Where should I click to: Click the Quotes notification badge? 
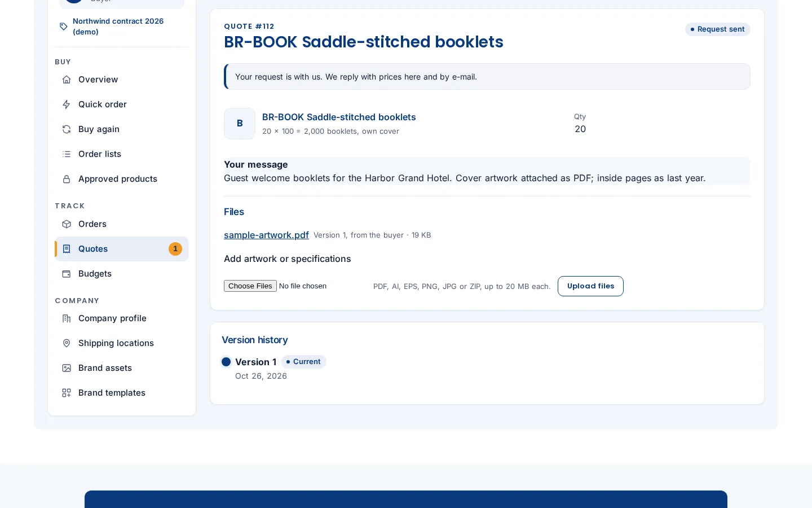coord(175,249)
